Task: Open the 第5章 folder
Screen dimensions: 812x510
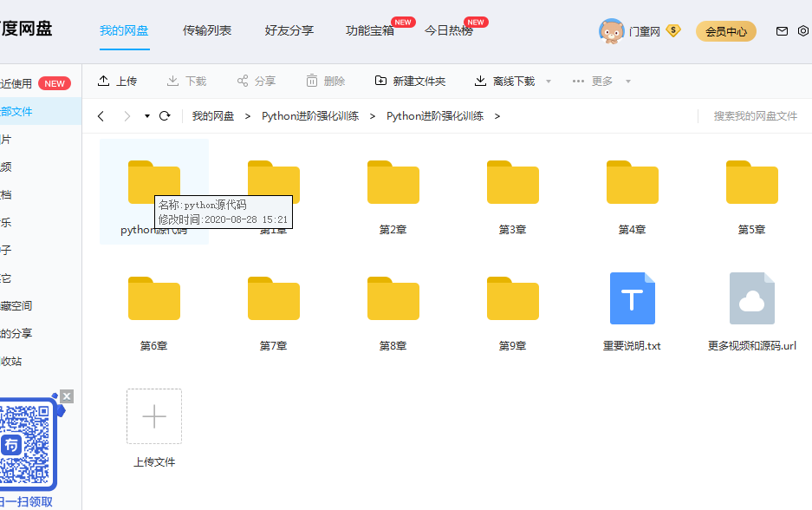Action: [752, 182]
